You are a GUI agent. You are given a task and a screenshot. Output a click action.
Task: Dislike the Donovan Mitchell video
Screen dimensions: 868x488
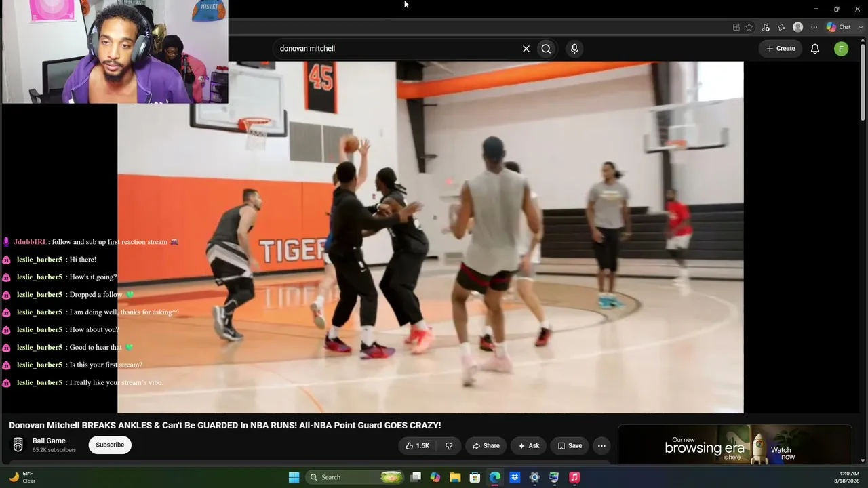point(448,445)
